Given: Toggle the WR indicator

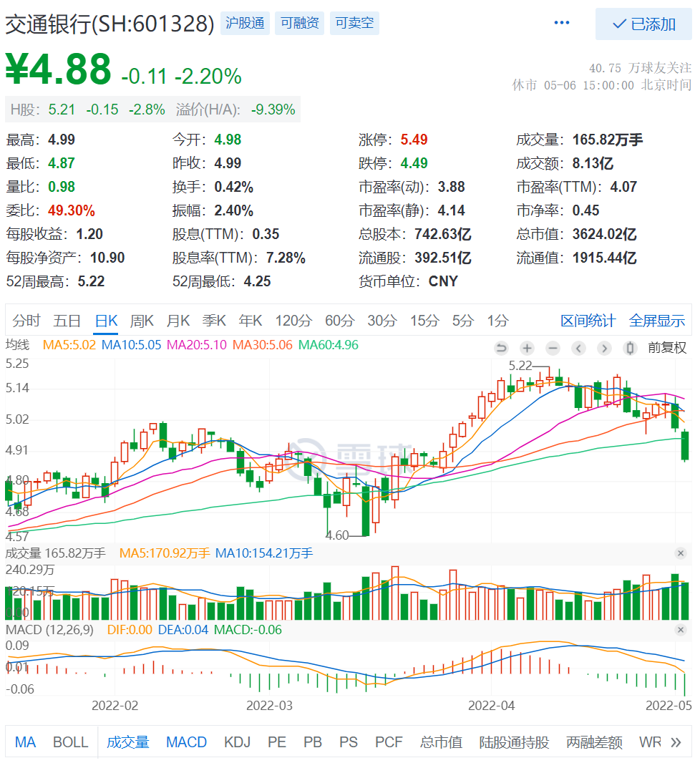Looking at the screenshot, I should pyautogui.click(x=650, y=742).
